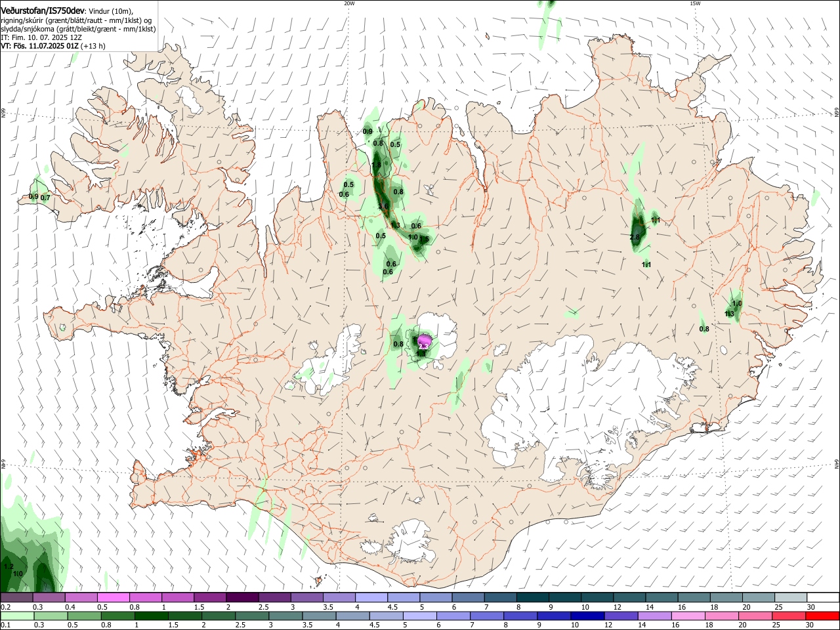The image size is (840, 630).
Task: Click the 30 label in the lower legend row
Action: tap(808, 625)
